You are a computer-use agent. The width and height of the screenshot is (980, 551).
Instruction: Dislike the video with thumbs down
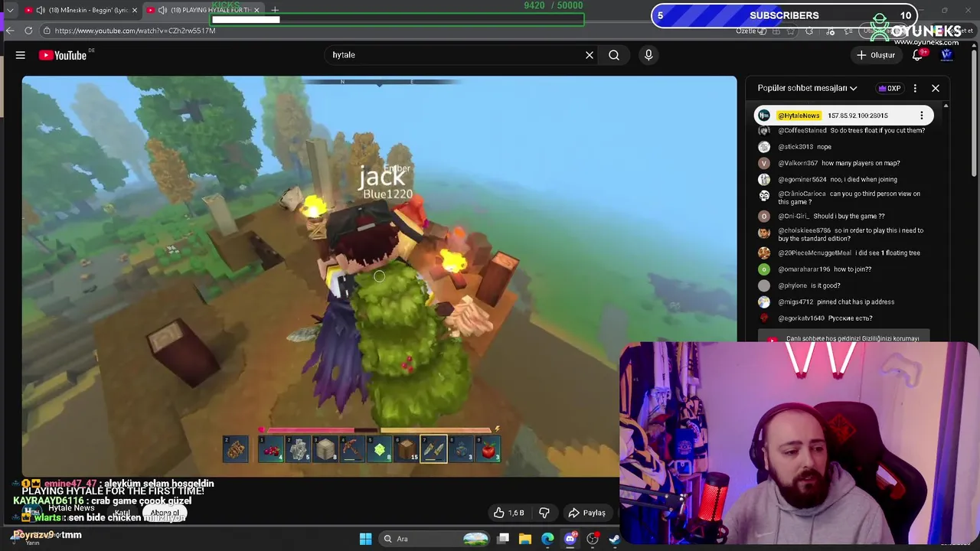[544, 513]
